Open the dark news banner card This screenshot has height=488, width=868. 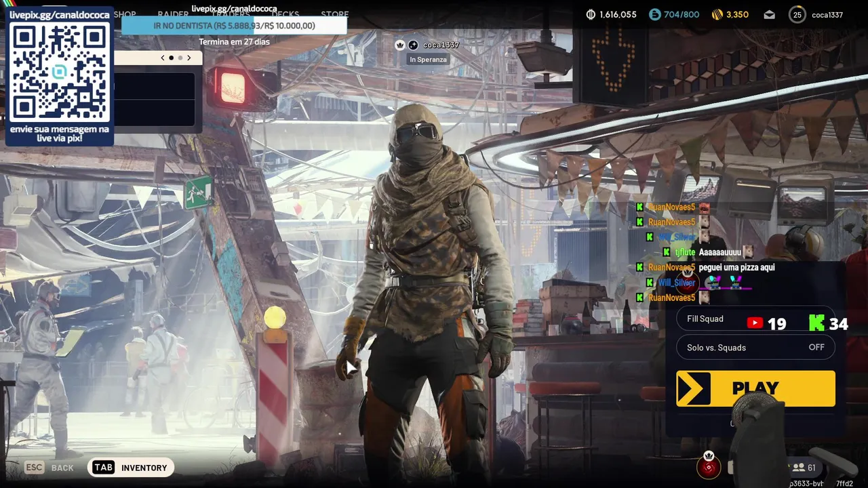click(155, 99)
